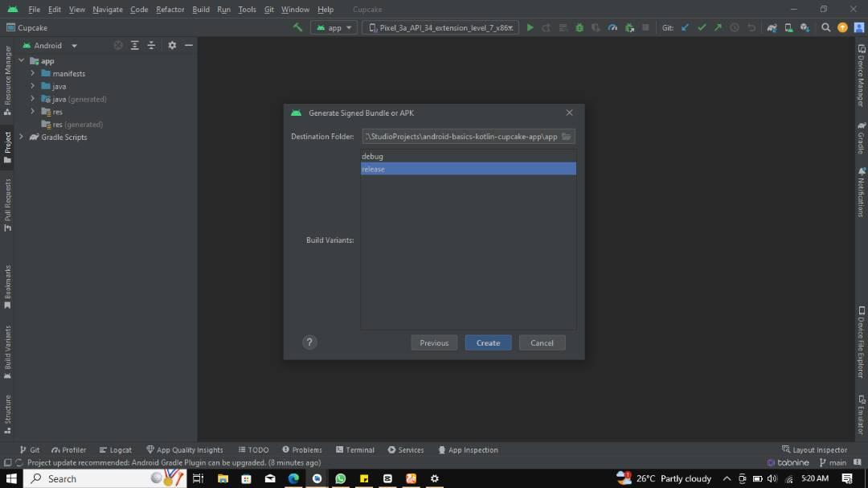Click the Git push arrow icon
This screenshot has height=488, width=868.
(x=718, y=27)
